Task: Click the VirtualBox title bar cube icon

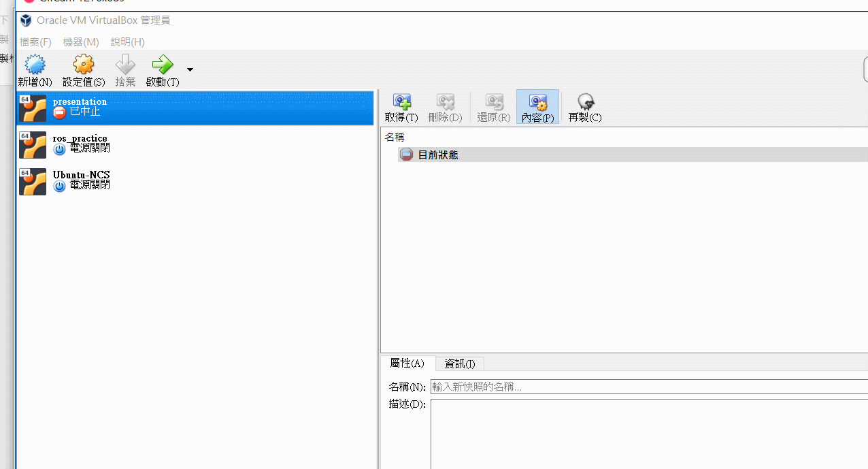Action: pos(26,20)
